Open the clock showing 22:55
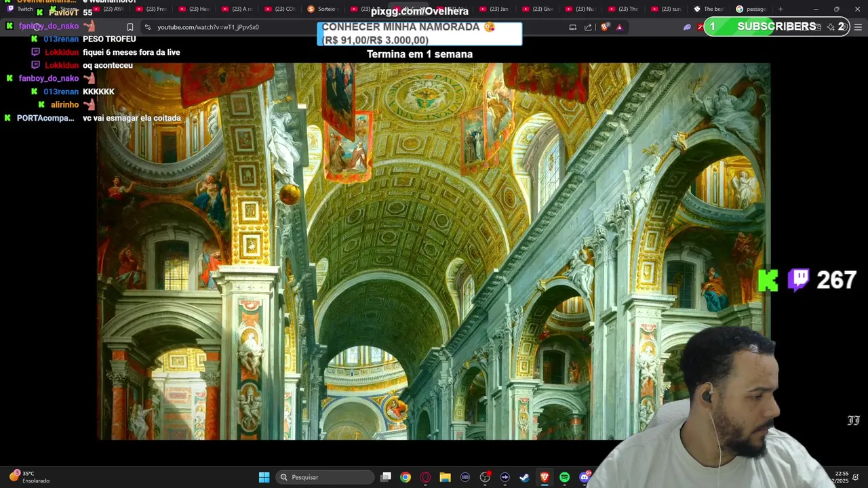 842,477
